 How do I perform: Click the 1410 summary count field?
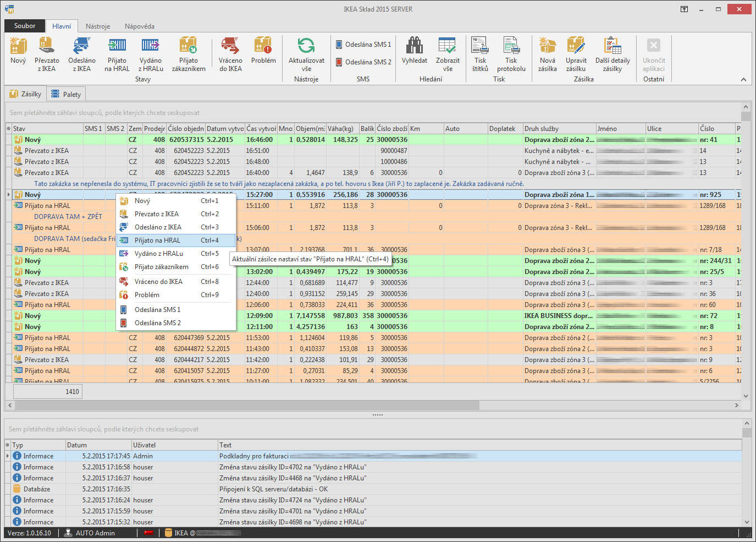(x=47, y=391)
